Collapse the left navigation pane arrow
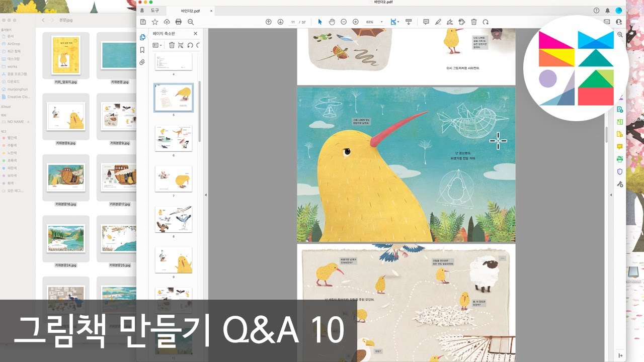 pos(205,195)
